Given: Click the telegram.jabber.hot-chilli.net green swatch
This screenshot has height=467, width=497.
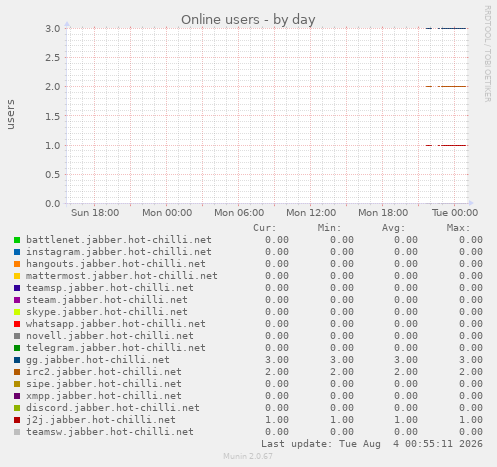Looking at the screenshot, I should click(17, 348).
